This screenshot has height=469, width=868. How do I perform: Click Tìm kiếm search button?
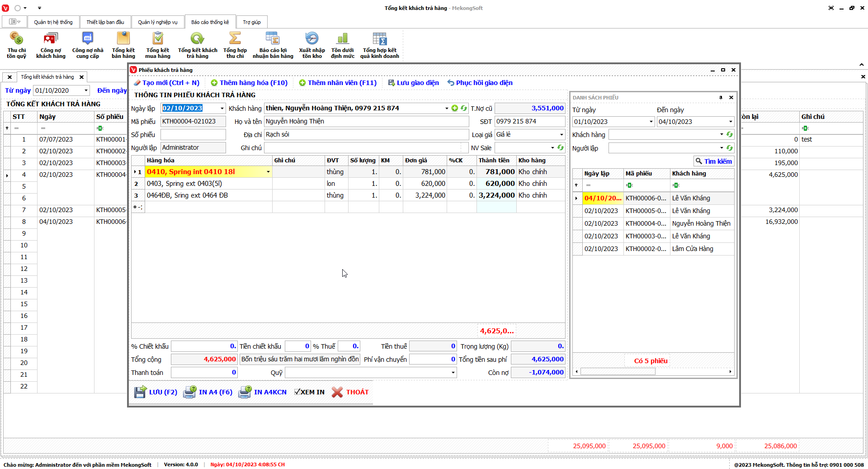click(713, 161)
